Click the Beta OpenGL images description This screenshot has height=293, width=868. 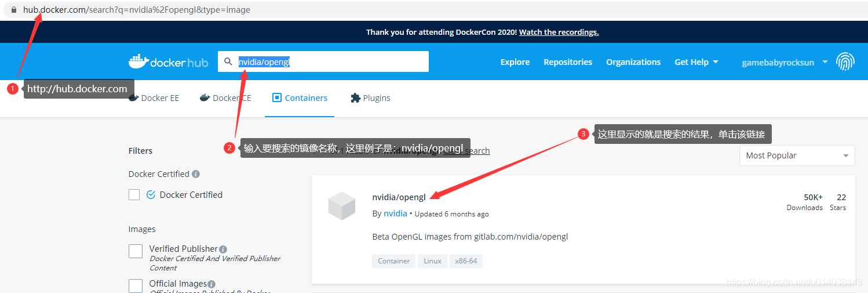pos(470,237)
